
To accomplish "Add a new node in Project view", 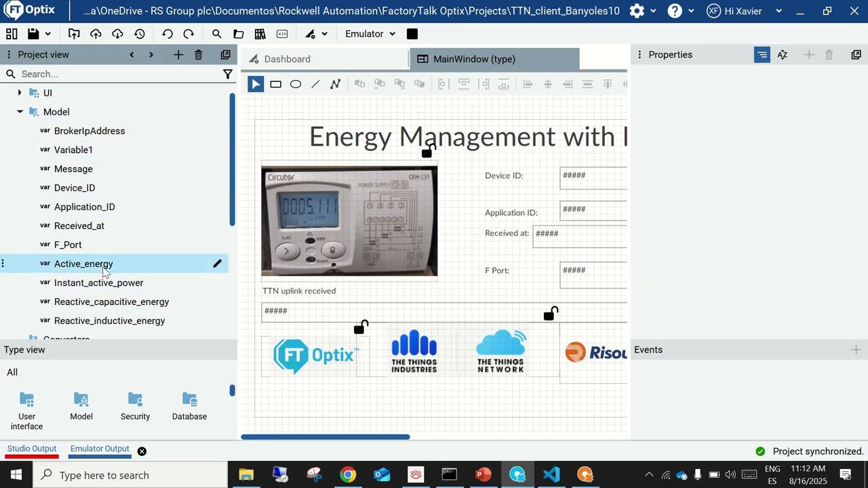I will tap(178, 55).
